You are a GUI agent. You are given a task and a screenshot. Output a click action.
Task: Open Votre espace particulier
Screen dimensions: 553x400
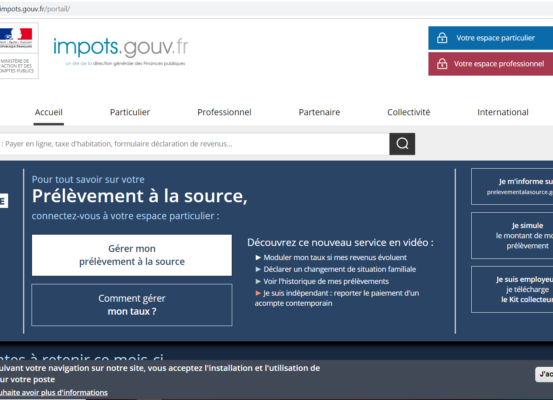[491, 38]
